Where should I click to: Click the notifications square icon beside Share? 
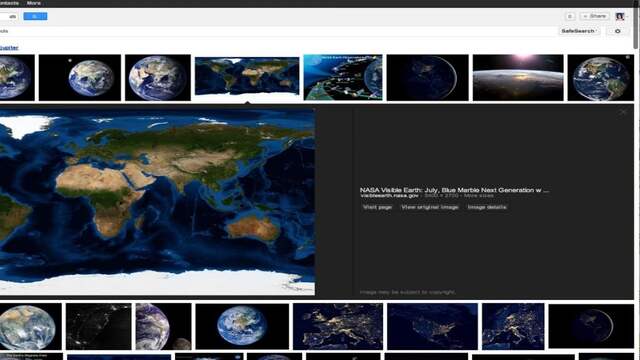point(570,16)
